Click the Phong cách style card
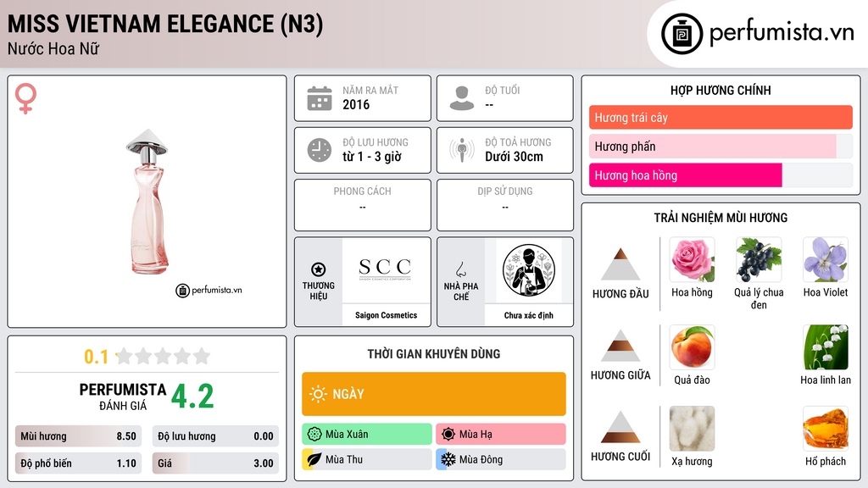The height and width of the screenshot is (488, 868). point(363,205)
